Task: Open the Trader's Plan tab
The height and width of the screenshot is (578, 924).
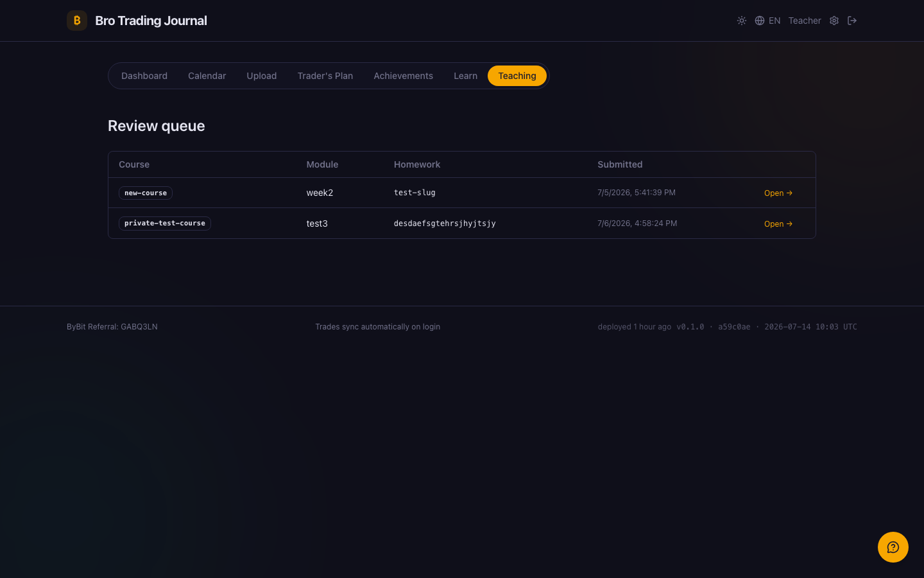Action: click(325, 76)
